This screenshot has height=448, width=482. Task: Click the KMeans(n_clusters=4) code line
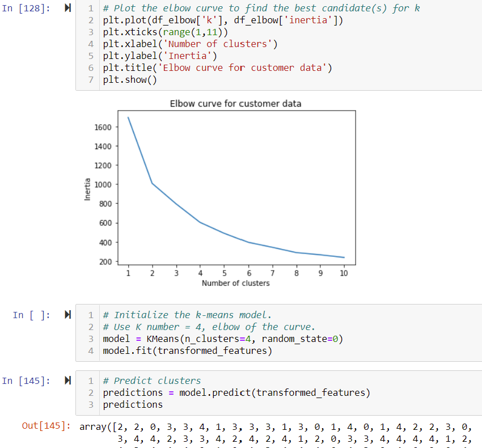tap(223, 339)
